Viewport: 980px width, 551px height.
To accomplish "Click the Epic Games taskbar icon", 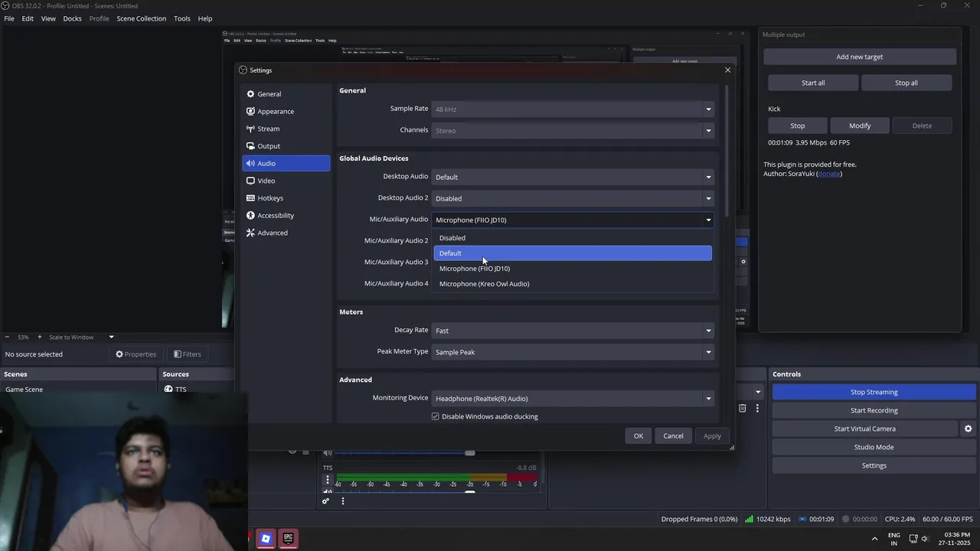I will 288,539.
